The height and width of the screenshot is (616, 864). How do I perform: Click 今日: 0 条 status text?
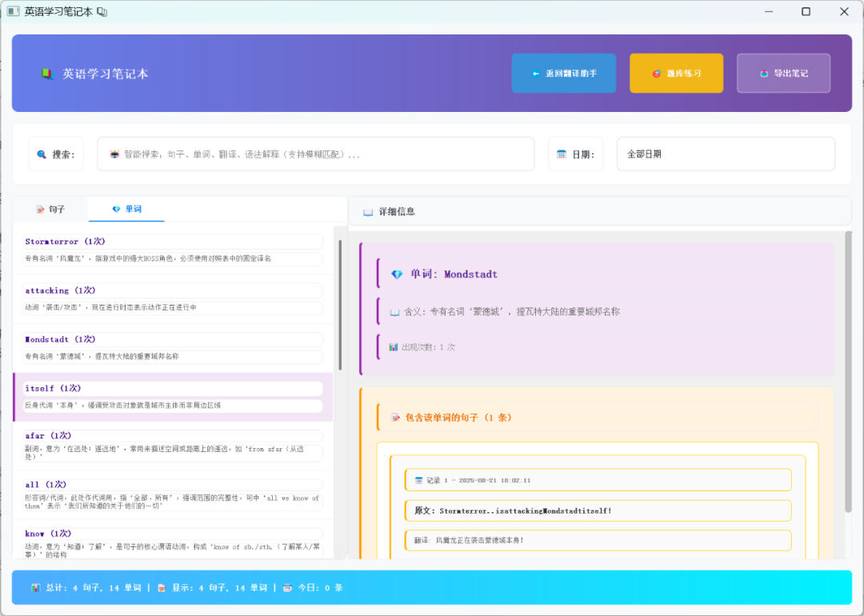coord(320,588)
